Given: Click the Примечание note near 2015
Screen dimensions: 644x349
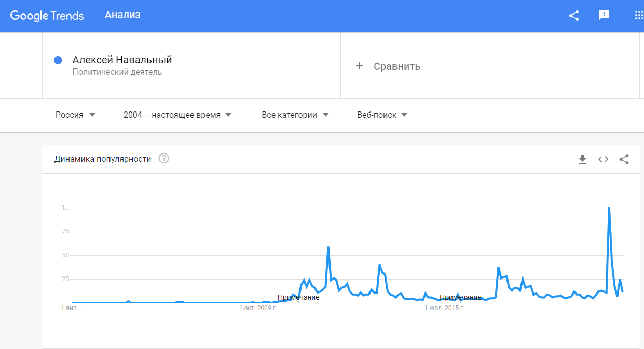Looking at the screenshot, I should (x=460, y=297).
